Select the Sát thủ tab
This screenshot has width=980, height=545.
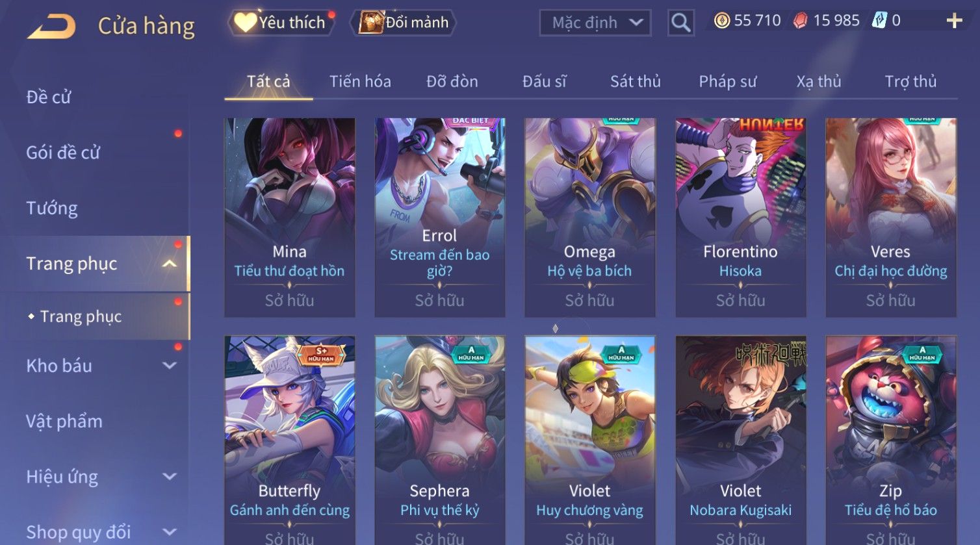[x=636, y=81]
